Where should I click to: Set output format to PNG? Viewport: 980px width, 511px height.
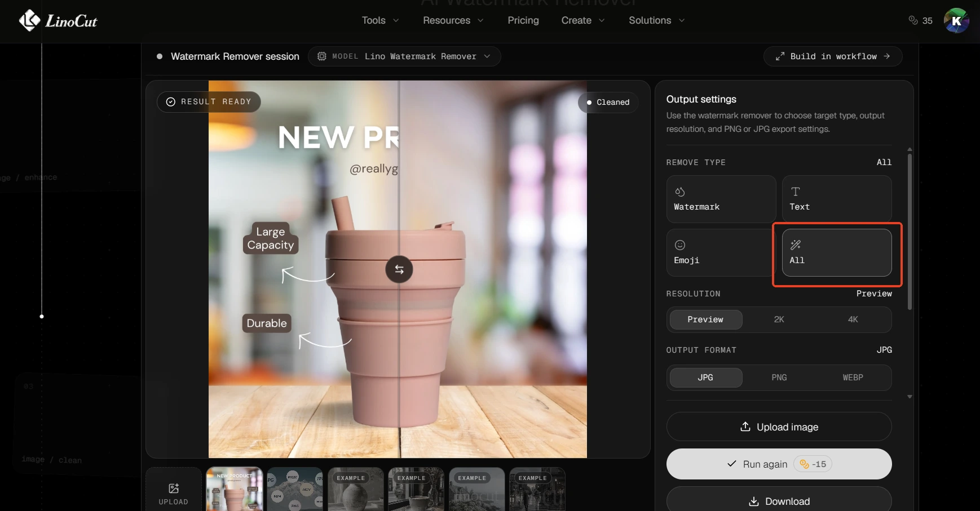pyautogui.click(x=779, y=377)
